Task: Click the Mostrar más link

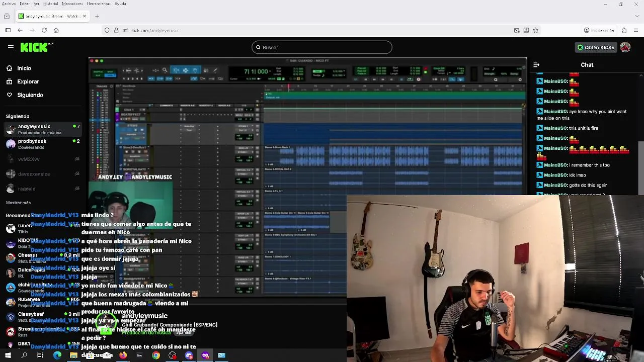Action: [18, 203]
